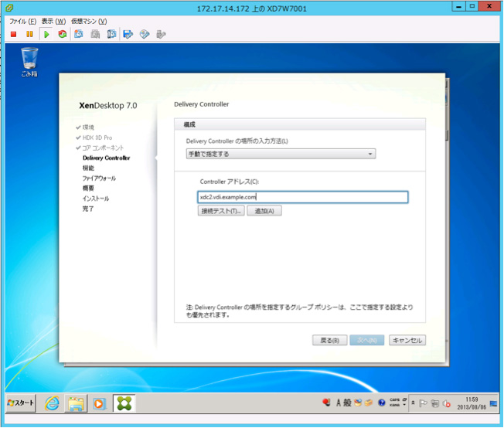Select the コア コンポーネント step
This screenshot has height=428, width=504.
point(103,148)
